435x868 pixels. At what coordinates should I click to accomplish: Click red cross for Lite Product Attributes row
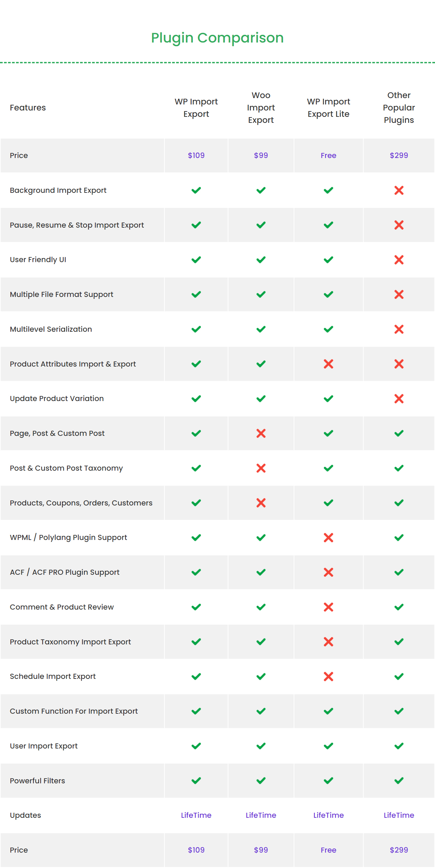pos(328,364)
